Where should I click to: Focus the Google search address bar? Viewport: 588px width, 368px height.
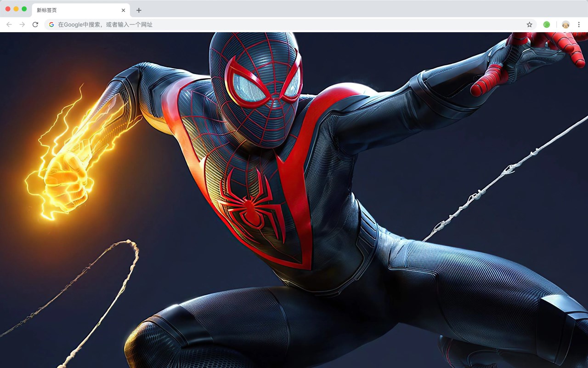[x=290, y=24]
